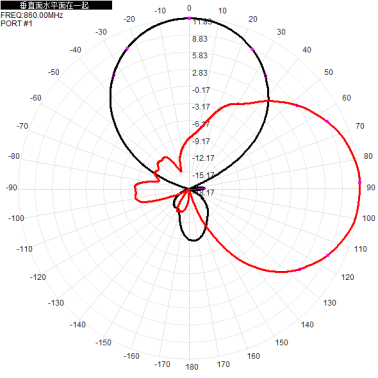Click the positive "140" angle label
The width and height of the screenshot is (378, 378).
tap(307, 325)
